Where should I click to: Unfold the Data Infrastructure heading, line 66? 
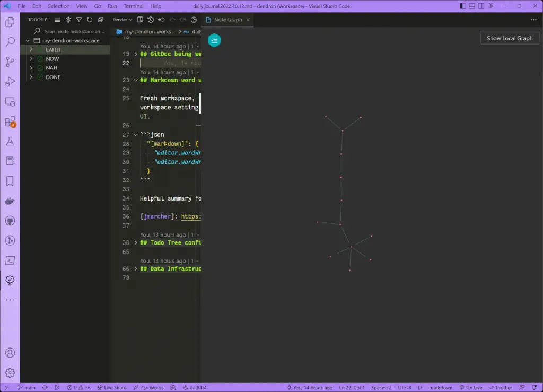point(136,269)
